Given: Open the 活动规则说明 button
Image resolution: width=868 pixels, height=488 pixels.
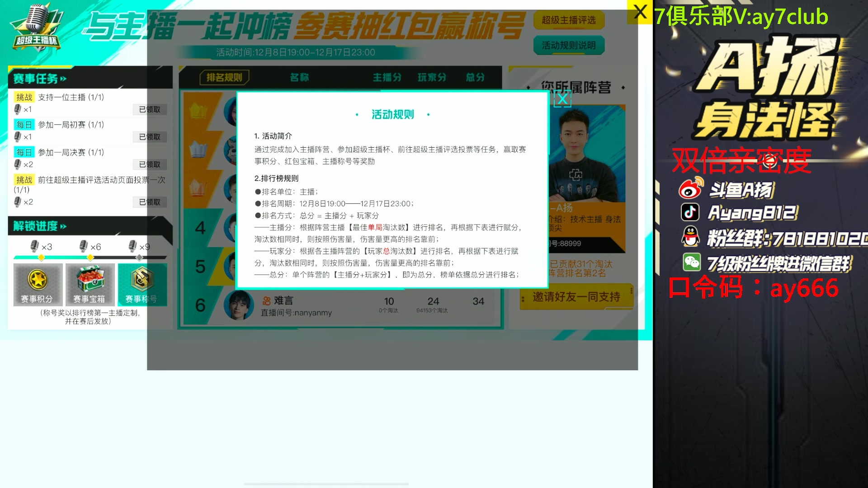Looking at the screenshot, I should 569,45.
